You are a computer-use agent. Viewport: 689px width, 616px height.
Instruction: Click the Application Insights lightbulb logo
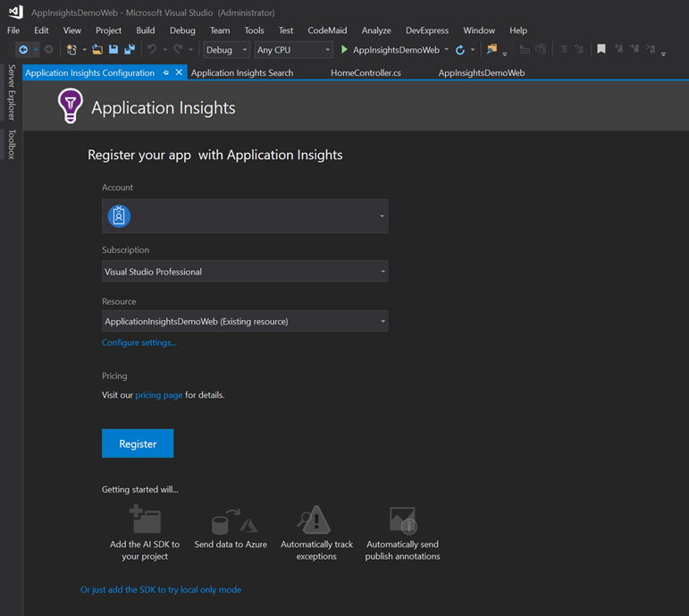71,105
